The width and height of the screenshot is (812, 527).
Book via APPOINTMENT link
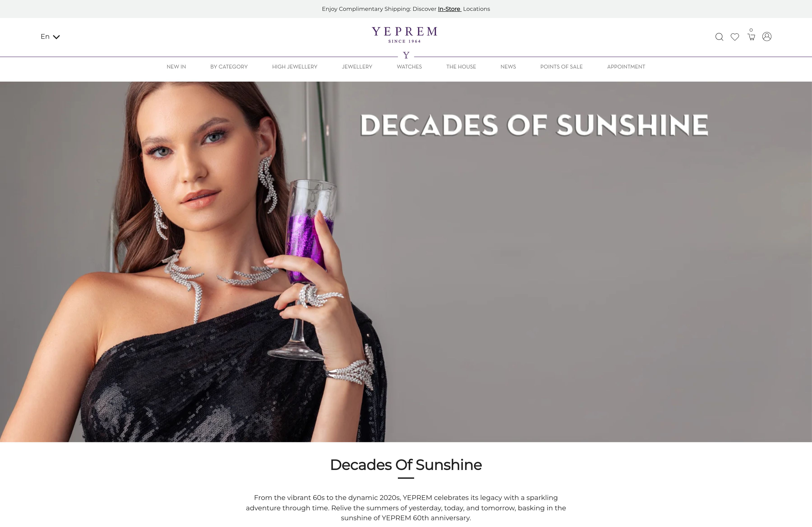626,67
